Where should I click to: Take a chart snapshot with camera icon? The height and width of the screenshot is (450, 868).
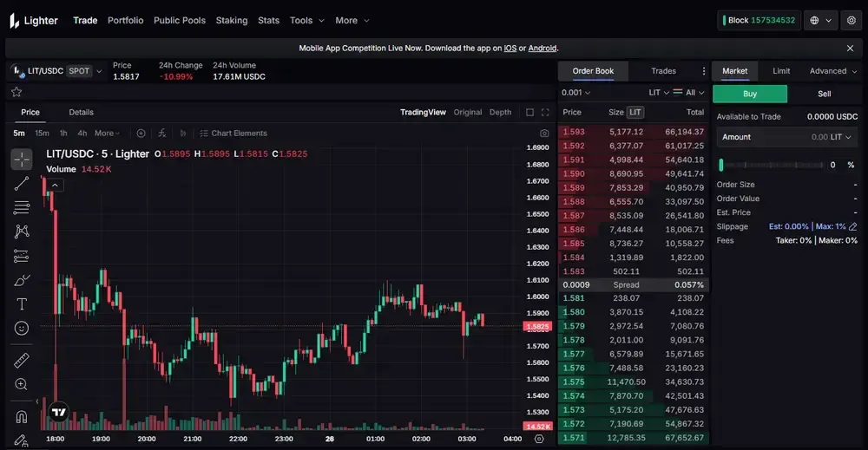(544, 134)
